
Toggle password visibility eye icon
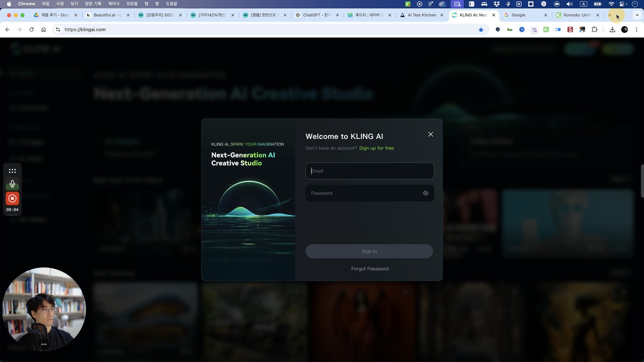[425, 193]
